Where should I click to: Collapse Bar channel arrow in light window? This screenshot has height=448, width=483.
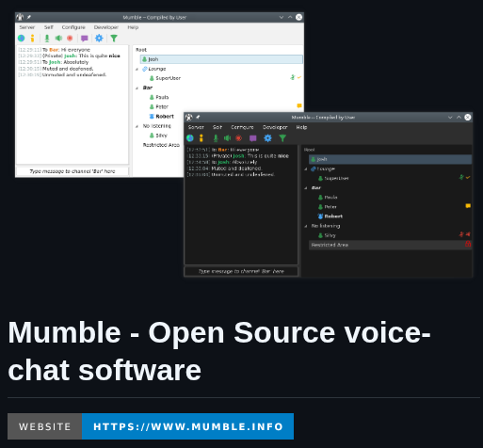(x=137, y=88)
